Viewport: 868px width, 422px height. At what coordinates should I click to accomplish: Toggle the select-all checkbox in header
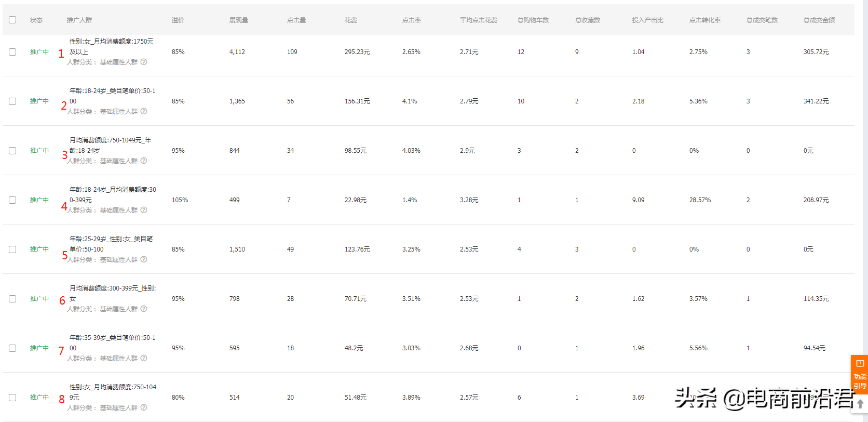click(12, 20)
